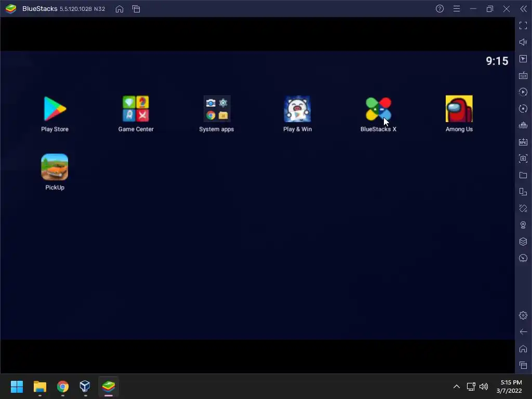This screenshot has width=532, height=399.
Task: Take a screenshot with sidebar camera icon
Action: (523, 158)
